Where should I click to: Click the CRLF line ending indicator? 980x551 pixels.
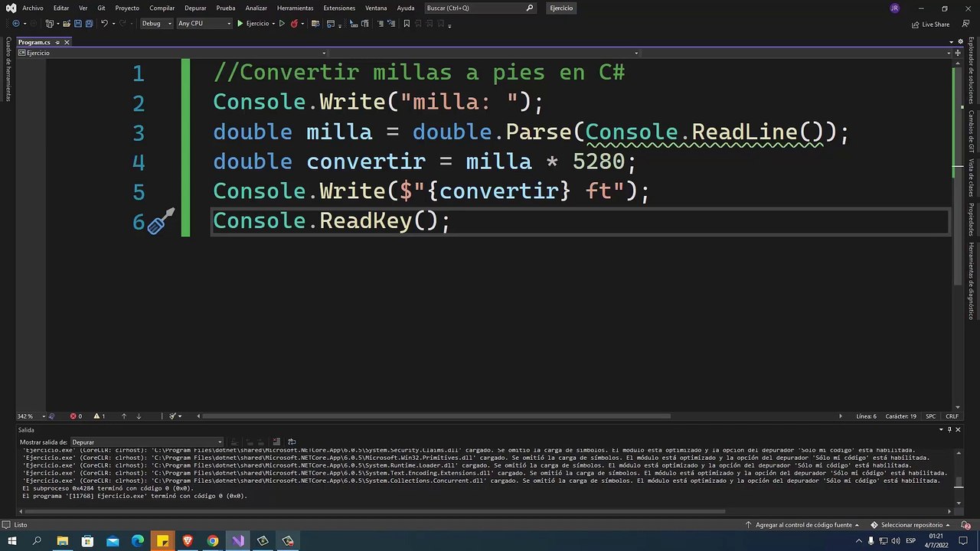pyautogui.click(x=952, y=416)
